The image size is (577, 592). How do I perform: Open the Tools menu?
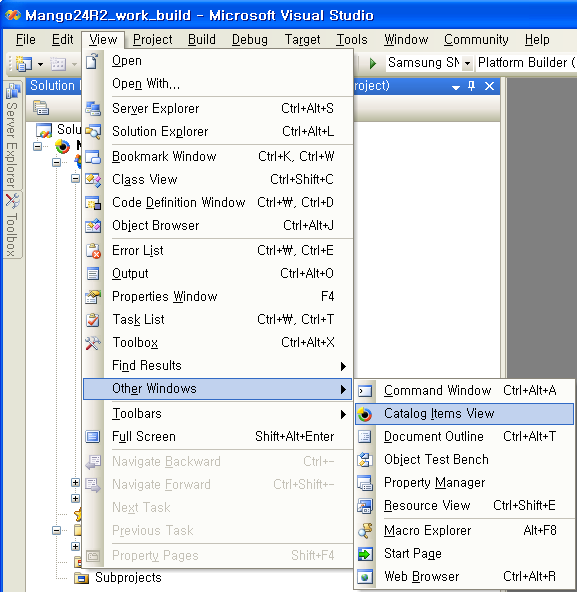(x=352, y=40)
